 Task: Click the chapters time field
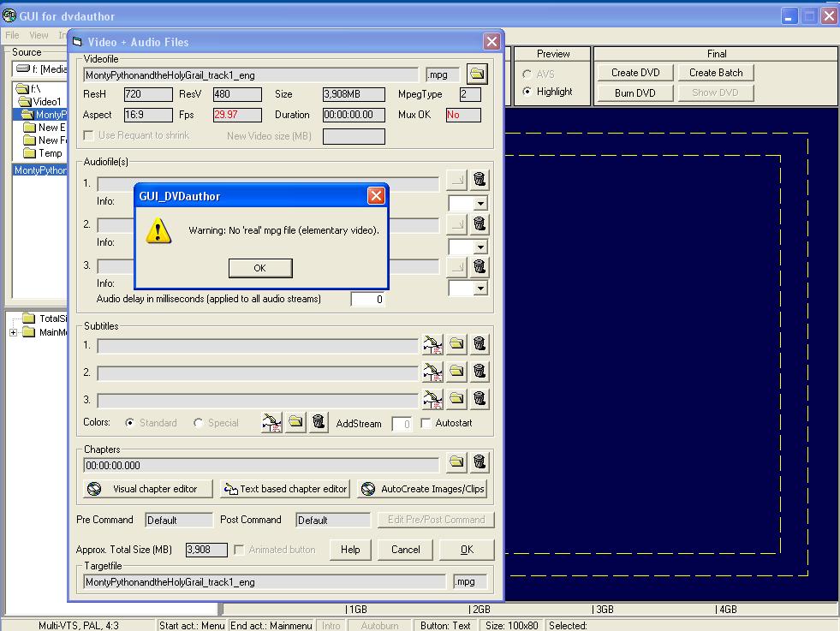[261, 466]
